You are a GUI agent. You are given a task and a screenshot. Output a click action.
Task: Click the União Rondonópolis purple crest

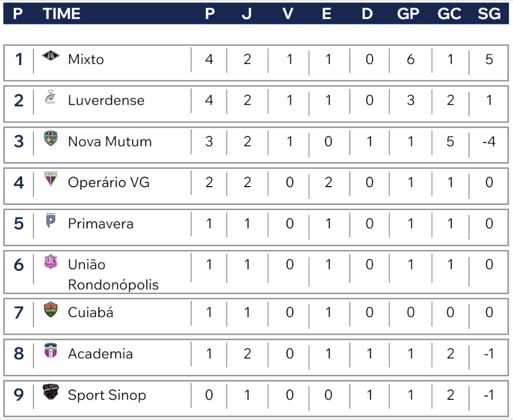click(51, 262)
